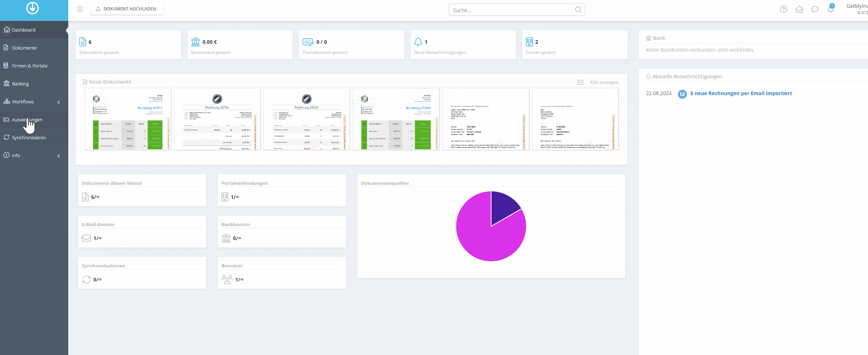Click the Portalverbindungen card value
868x355 pixels.
pos(235,197)
